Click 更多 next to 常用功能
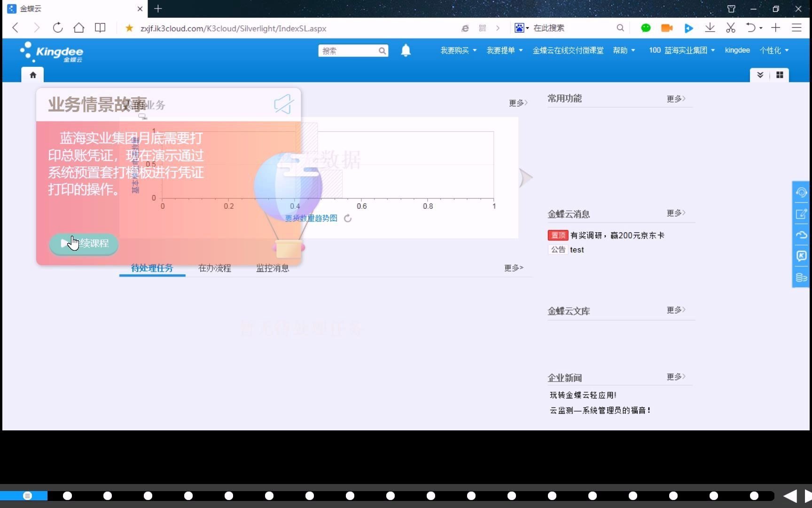This screenshot has width=812, height=508. pos(676,99)
